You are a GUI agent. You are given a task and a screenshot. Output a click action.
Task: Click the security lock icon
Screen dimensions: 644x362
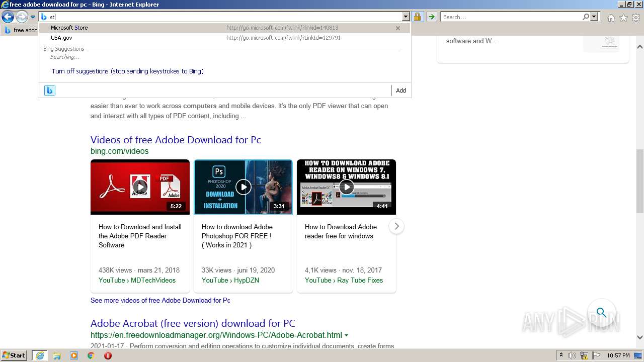[417, 17]
